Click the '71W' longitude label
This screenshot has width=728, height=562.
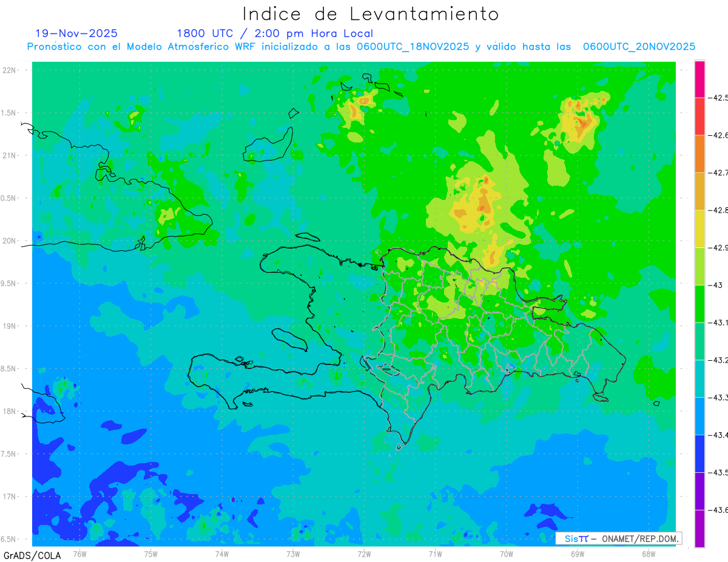435,554
